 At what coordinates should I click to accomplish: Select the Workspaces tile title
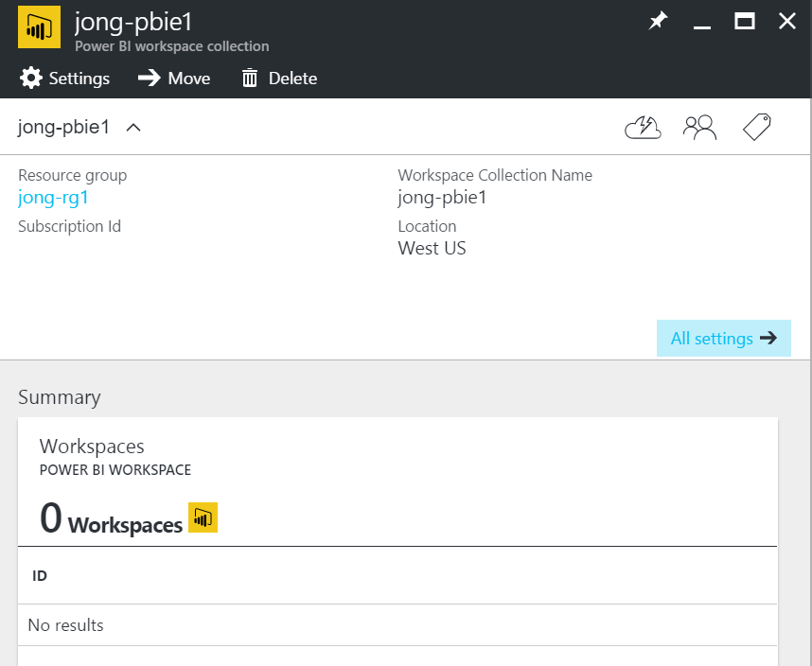(x=92, y=447)
